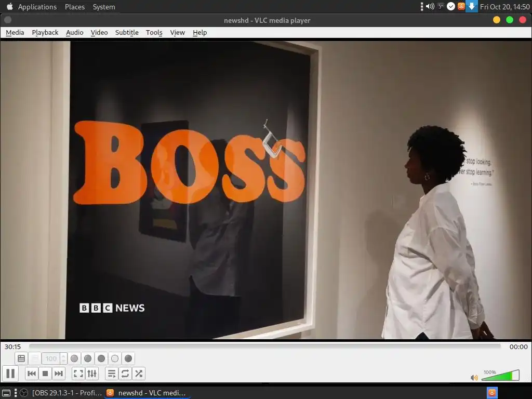Image resolution: width=532 pixels, height=399 pixels.
Task: Click the VLC icon at bottom-right panel
Action: (x=492, y=393)
